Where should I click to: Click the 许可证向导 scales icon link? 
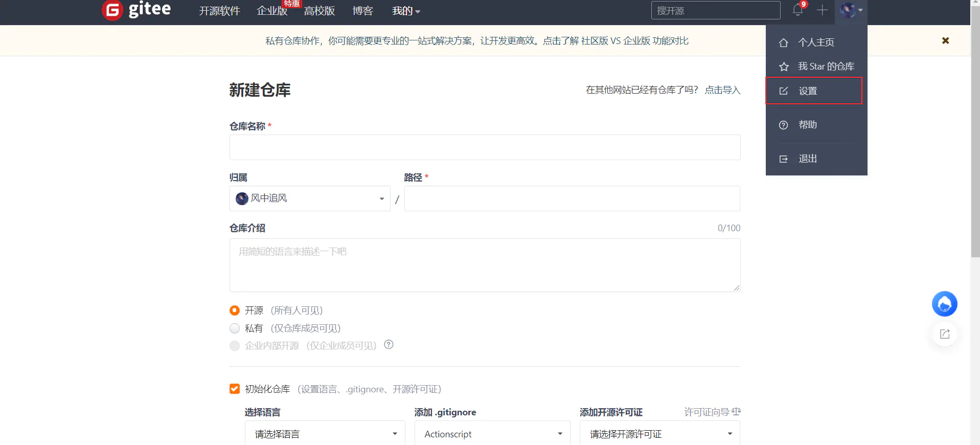click(712, 412)
